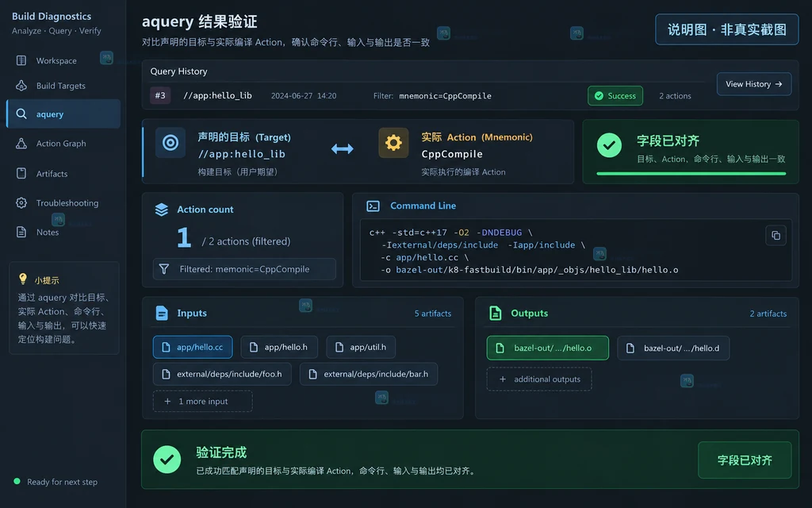Copy the command line text

point(776,235)
